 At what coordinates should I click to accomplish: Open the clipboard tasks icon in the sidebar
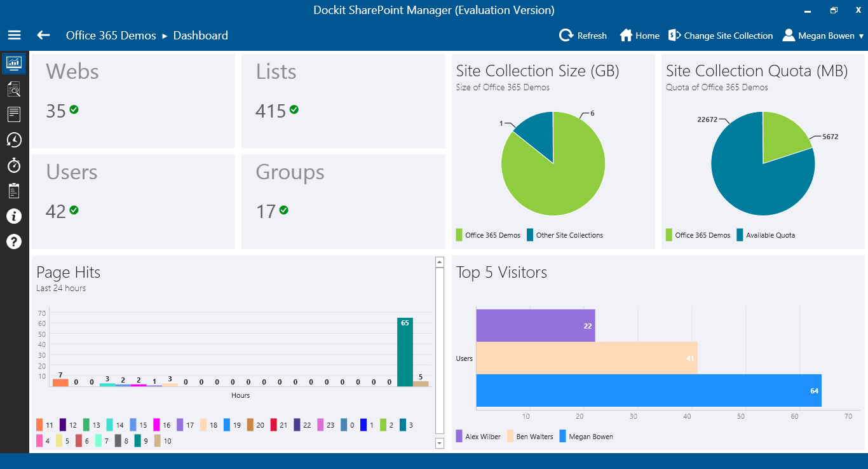[14, 191]
